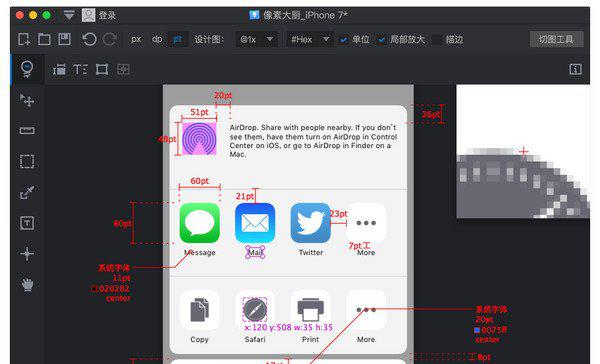Screen dimensions: 600x364
Task: Click the Copy documents icon on canvas
Action: pos(199,310)
